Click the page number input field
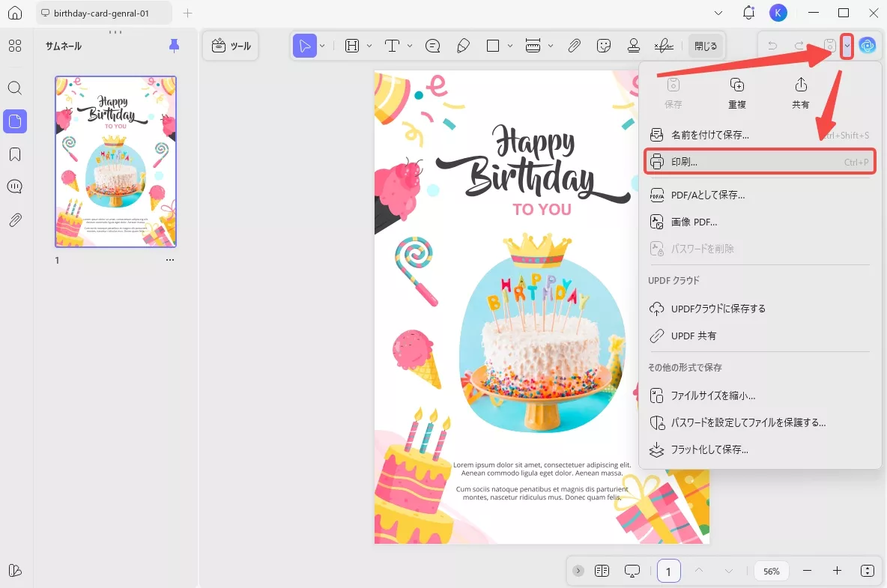 point(668,571)
